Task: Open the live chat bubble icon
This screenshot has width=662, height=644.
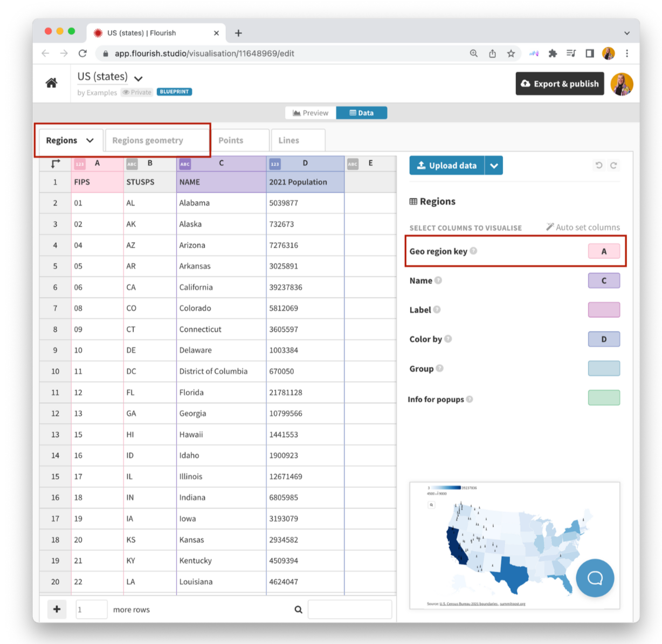Action: pos(595,578)
